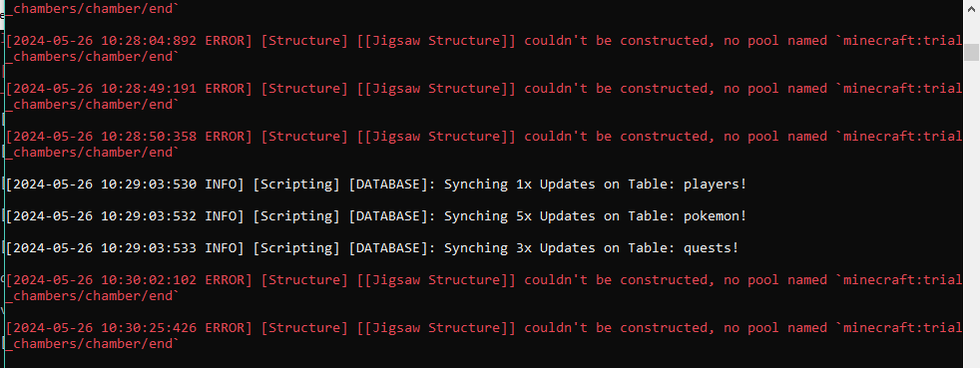Click the 10:30:25:426 ERROR log line
The image size is (980, 368).
pyautogui.click(x=484, y=335)
